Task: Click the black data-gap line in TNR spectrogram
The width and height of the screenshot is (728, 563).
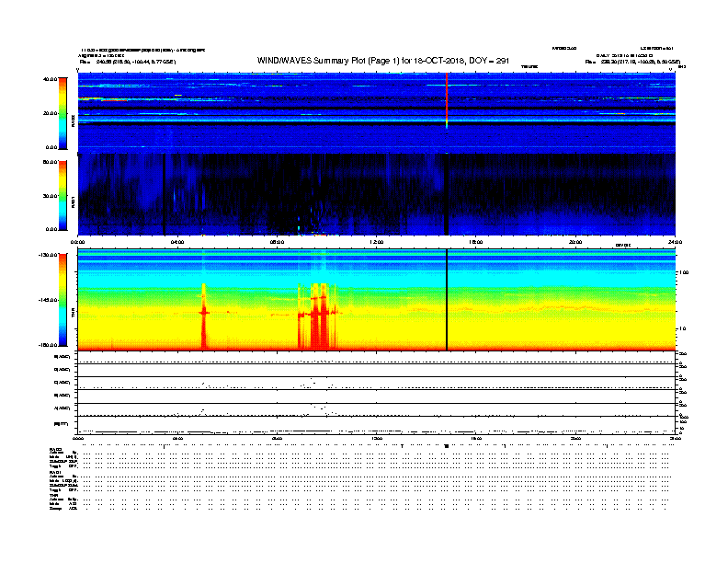Action: 447,300
